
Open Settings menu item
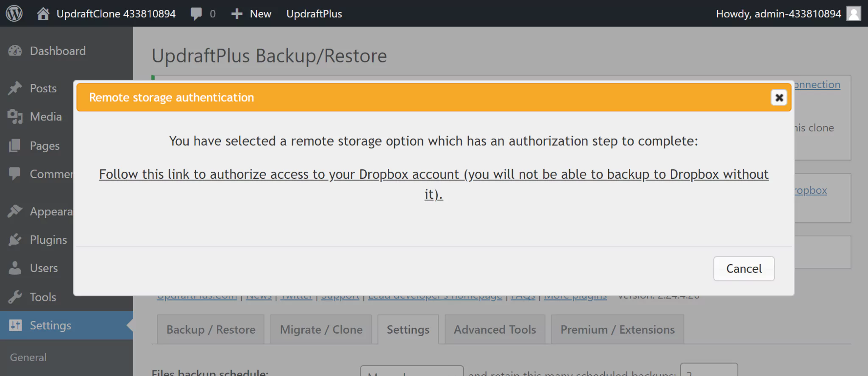point(50,325)
